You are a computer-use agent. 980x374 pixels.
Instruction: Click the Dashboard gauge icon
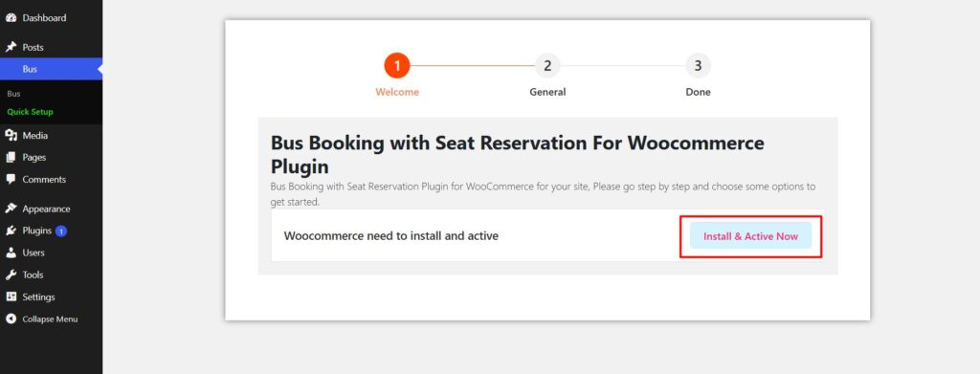tap(11, 18)
